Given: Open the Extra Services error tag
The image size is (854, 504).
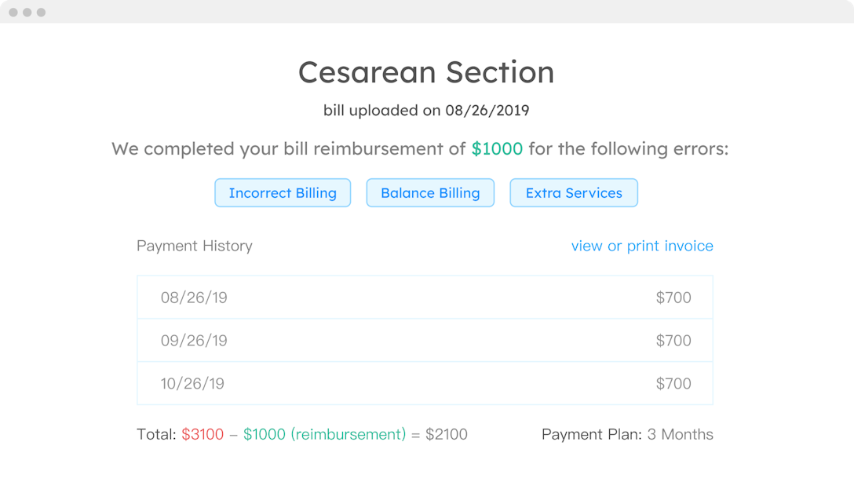Looking at the screenshot, I should [x=574, y=193].
